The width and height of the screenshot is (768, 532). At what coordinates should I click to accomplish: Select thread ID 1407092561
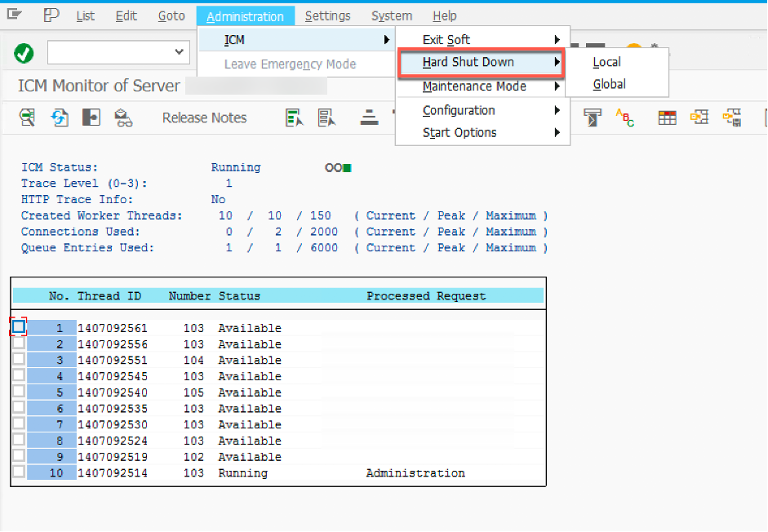point(112,328)
